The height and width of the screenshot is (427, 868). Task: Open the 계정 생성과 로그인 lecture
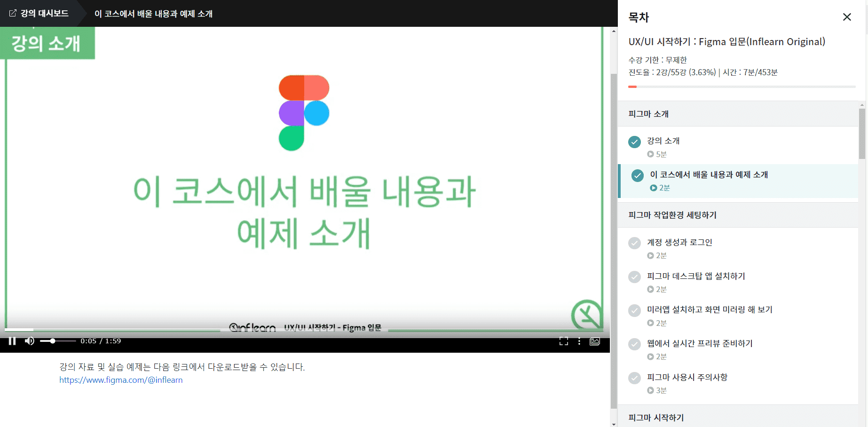(x=679, y=242)
